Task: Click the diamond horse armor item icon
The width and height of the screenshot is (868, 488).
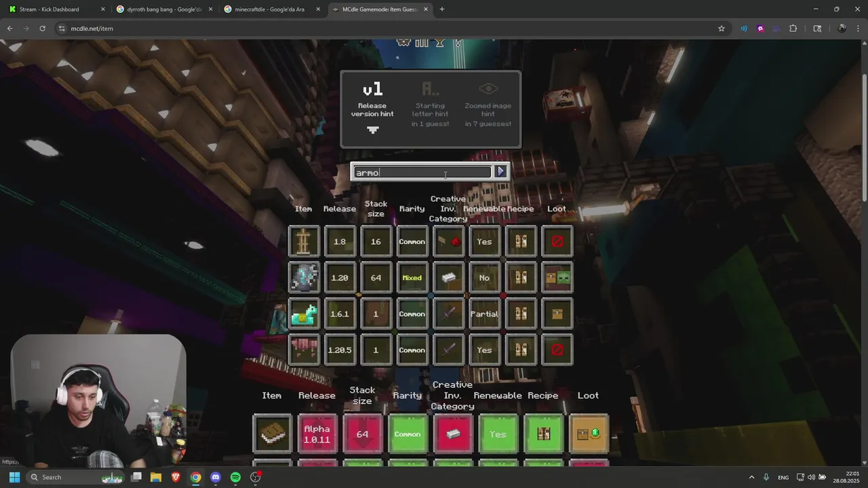Action: tap(304, 314)
